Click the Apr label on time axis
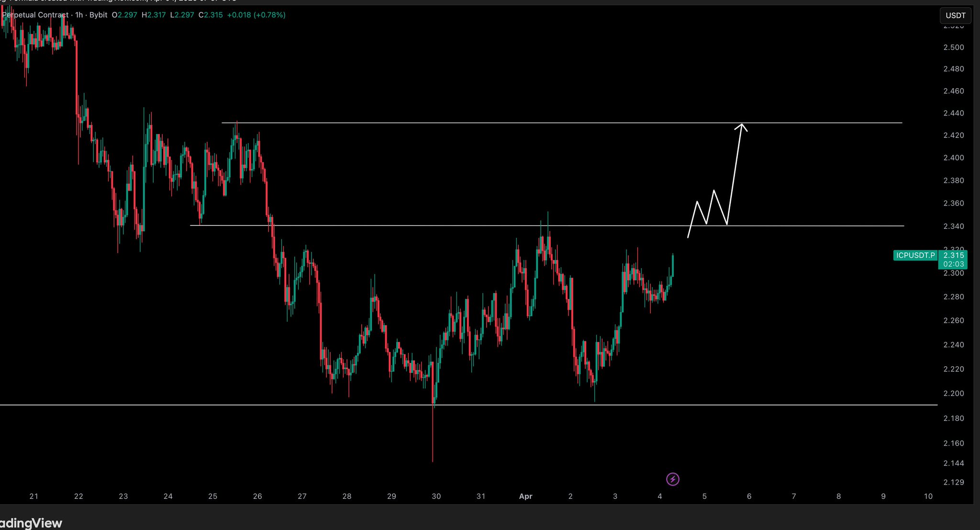The image size is (980, 530). click(x=525, y=496)
